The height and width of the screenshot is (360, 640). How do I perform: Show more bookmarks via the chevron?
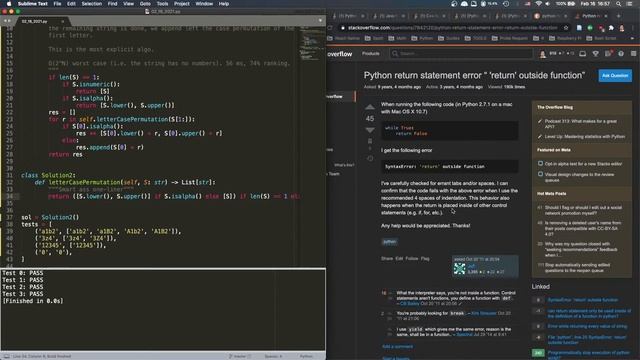pyautogui.click(x=632, y=38)
